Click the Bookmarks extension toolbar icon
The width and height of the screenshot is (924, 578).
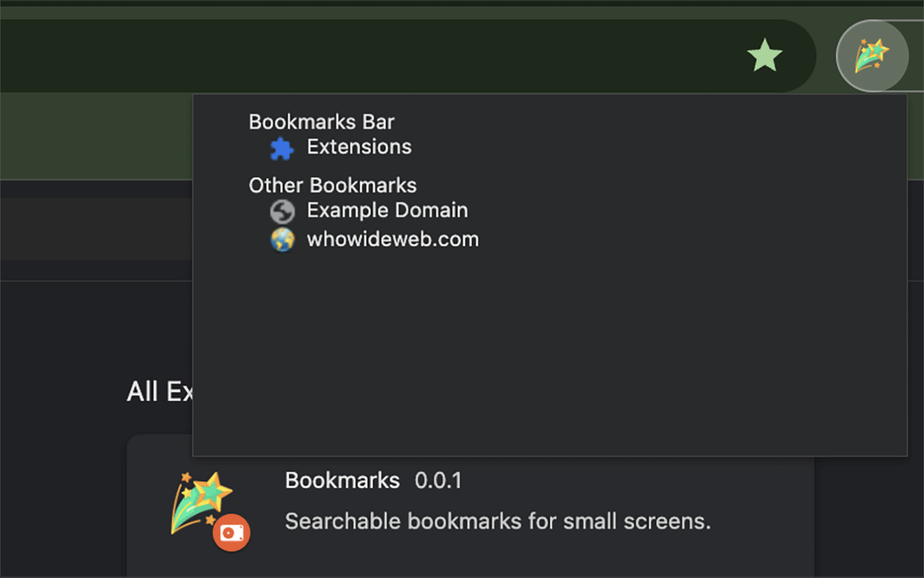coord(871,56)
